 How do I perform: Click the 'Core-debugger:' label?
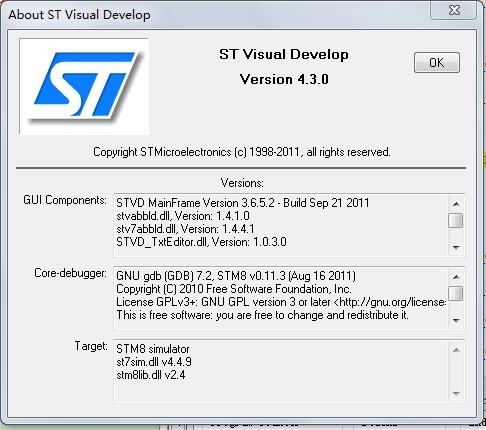[70, 273]
